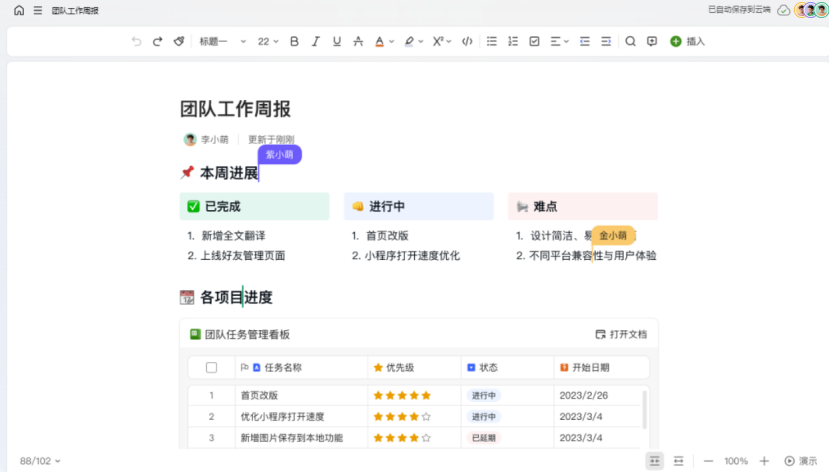Click the 进行中 status of 优化小程序打开速度

(484, 416)
